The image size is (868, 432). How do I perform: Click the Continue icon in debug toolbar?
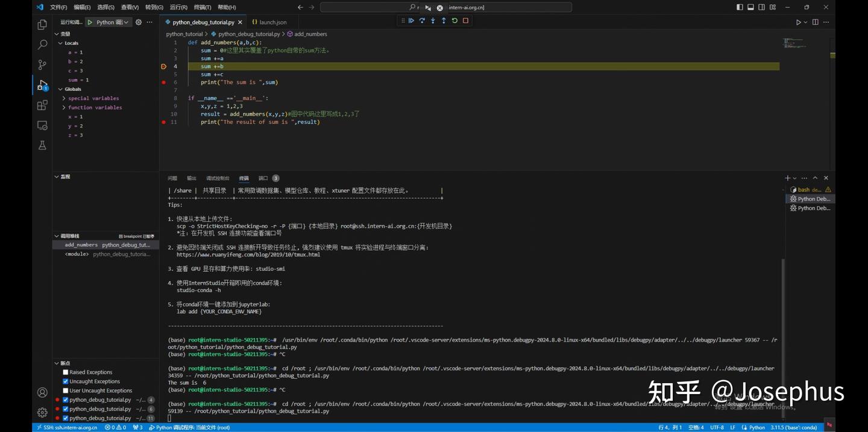point(412,20)
